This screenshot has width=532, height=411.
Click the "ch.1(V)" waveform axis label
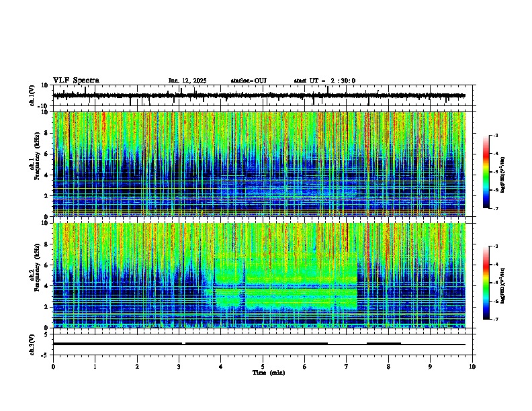32,95
